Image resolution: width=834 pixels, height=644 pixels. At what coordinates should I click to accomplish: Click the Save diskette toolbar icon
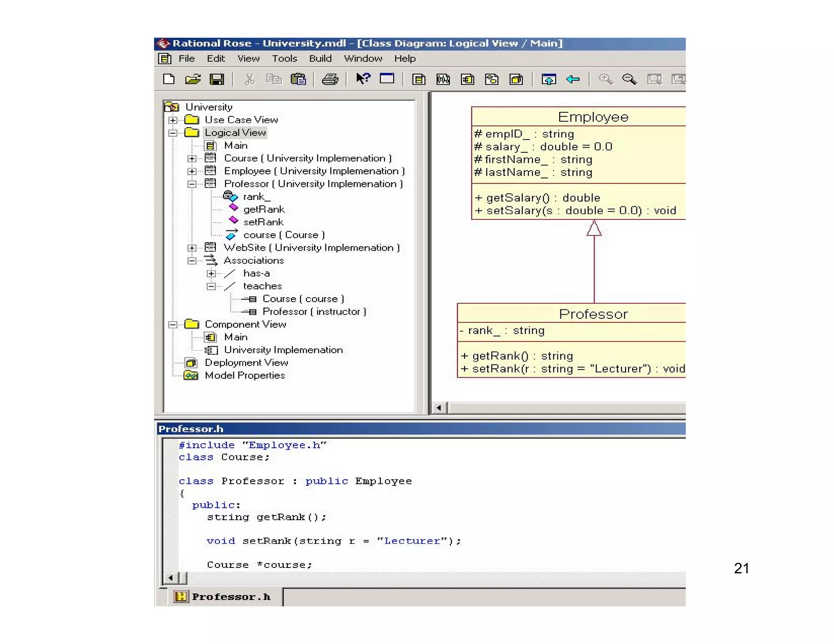[x=217, y=79]
